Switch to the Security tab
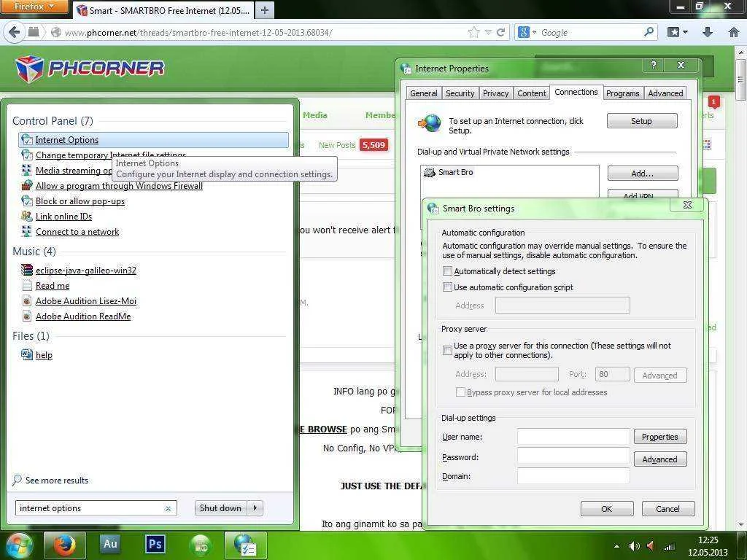Screen dimensions: 747x560 (460, 93)
